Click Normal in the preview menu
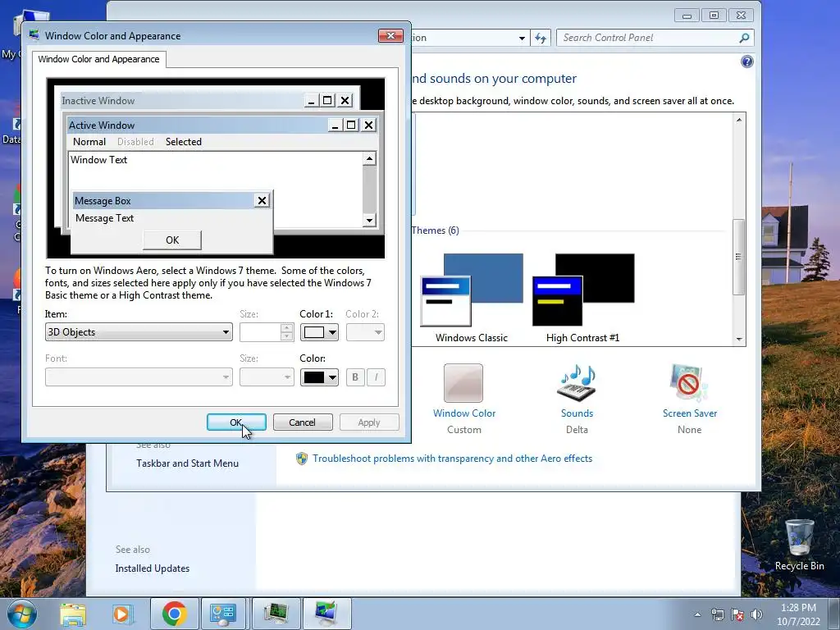840x630 pixels. (x=89, y=141)
